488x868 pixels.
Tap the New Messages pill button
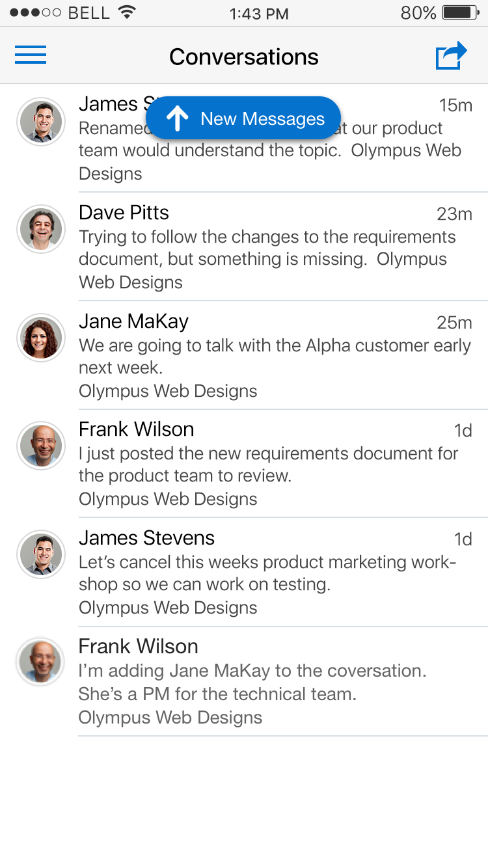(243, 118)
